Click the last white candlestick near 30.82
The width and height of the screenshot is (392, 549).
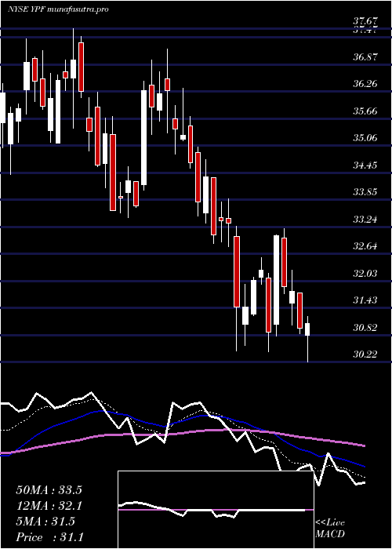click(x=307, y=329)
